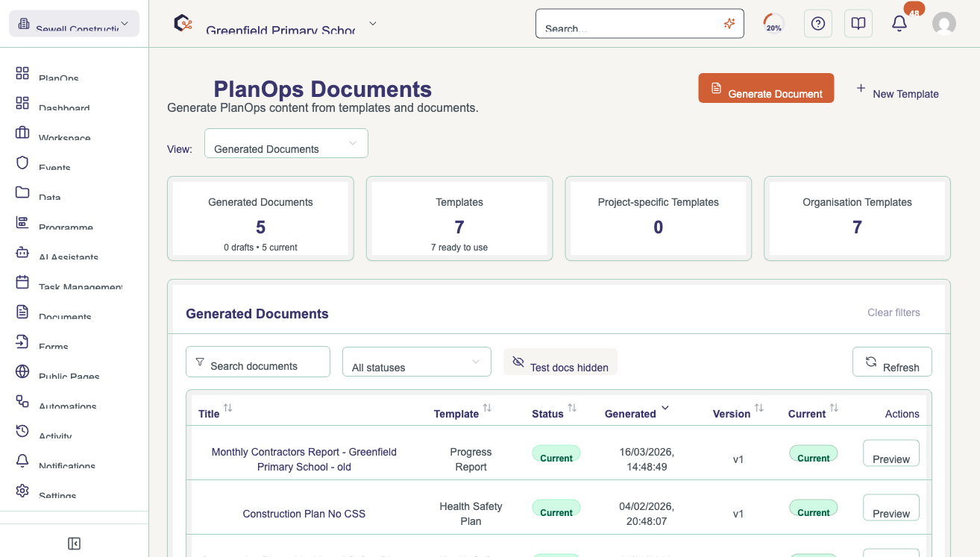Preview Construction Plan No CSS document
This screenshot has height=557, width=980.
[891, 508]
